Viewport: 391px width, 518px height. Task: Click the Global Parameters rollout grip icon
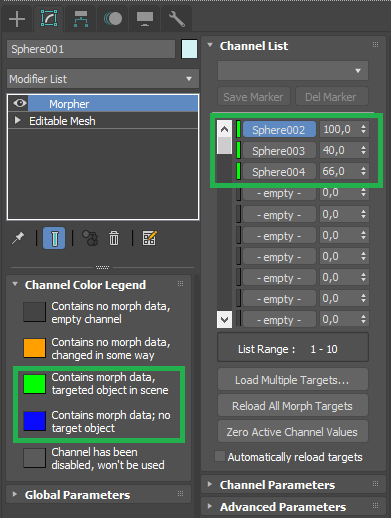[x=180, y=494]
